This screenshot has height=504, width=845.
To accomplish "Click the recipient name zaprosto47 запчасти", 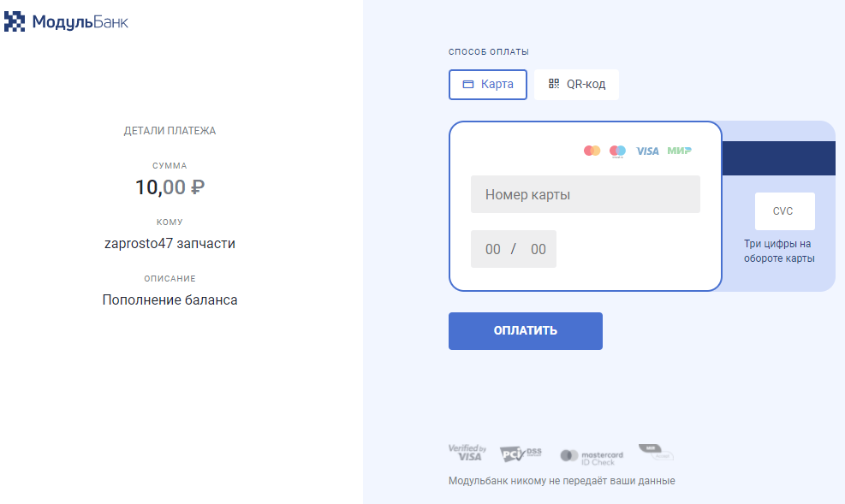I will point(170,244).
